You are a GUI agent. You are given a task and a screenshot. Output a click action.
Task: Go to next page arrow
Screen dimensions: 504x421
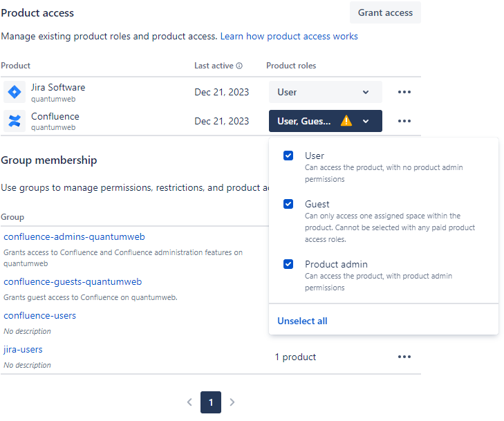pos(232,402)
